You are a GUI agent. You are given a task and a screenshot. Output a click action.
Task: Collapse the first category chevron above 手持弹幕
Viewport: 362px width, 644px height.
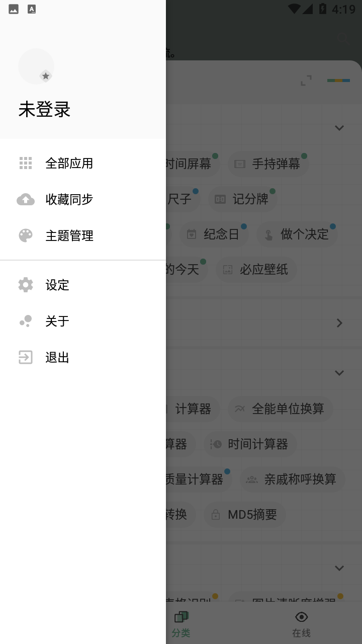point(339,128)
